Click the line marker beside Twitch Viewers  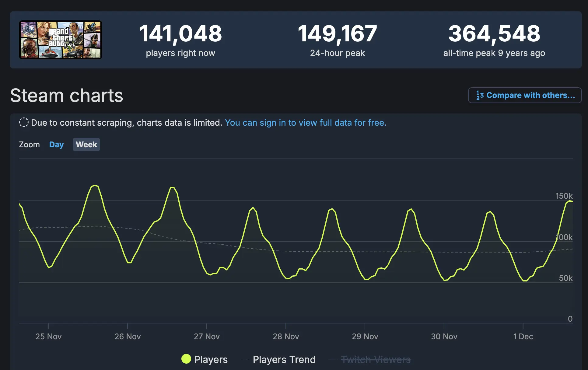point(333,360)
